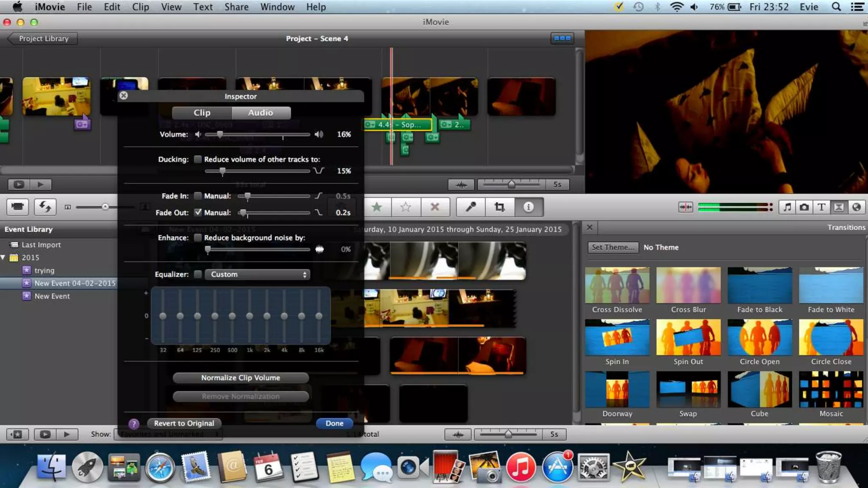The height and width of the screenshot is (488, 868).
Task: Open the Clip menu
Action: [x=140, y=7]
